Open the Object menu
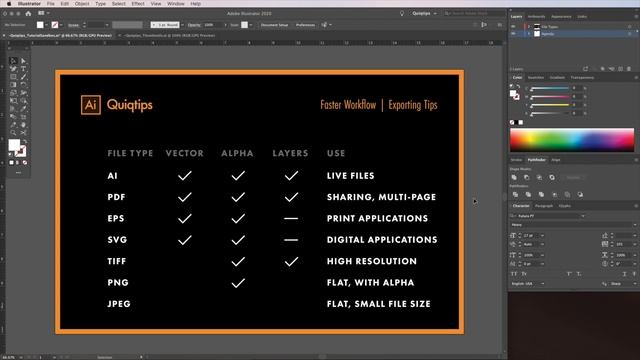Screen dimensions: 640x360 (x=82, y=4)
